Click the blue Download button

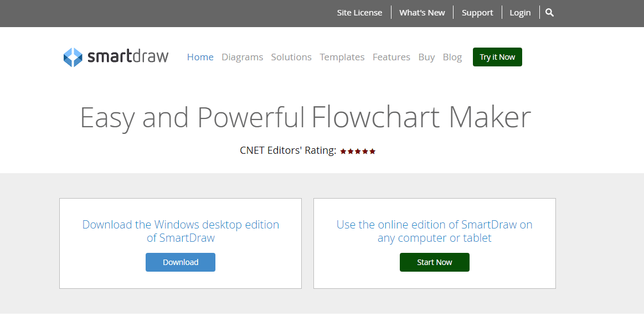click(181, 262)
